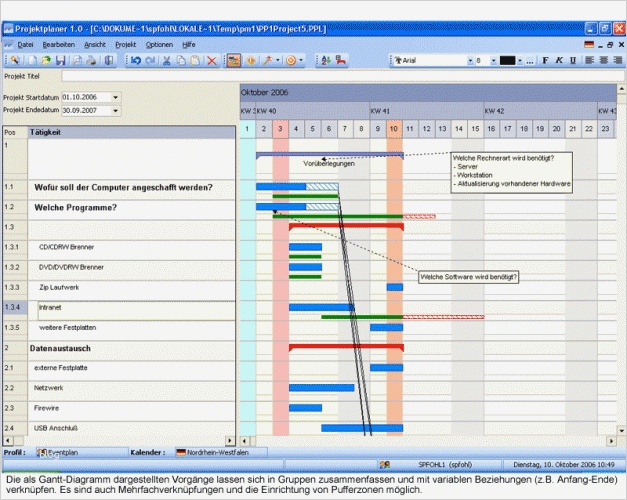The image size is (627, 500).
Task: Open the Ansicht menu
Action: pos(95,45)
